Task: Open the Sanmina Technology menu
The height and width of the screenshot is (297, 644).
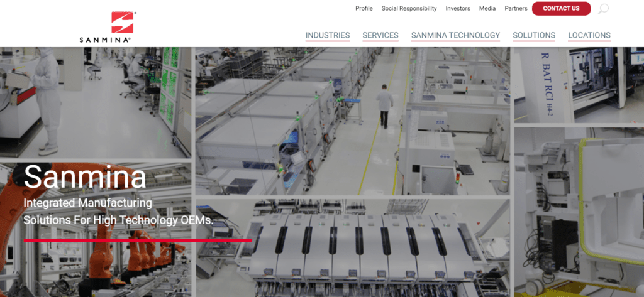Action: tap(455, 36)
